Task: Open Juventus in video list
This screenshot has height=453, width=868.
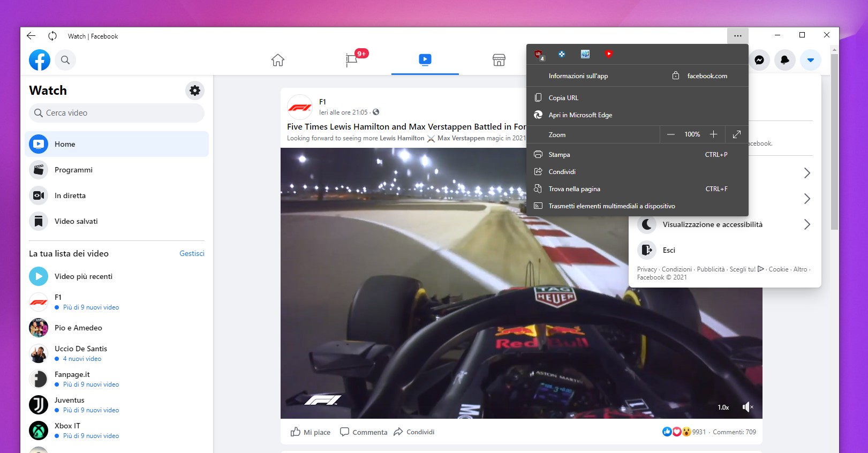Action: 117,405
